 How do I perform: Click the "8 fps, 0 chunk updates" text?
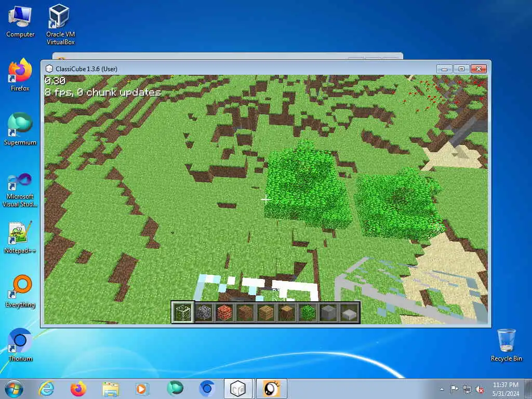(x=103, y=92)
